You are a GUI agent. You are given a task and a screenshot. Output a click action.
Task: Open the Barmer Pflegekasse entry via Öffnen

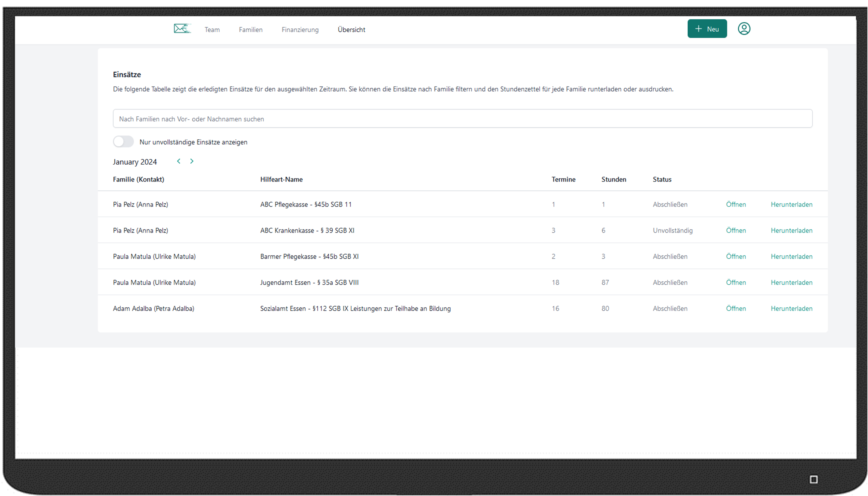736,257
